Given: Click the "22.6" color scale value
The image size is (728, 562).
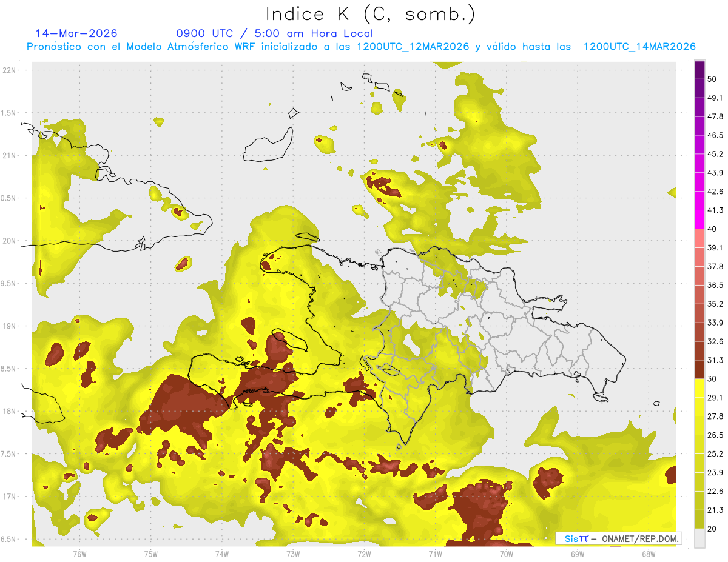Looking at the screenshot, I should click(715, 492).
